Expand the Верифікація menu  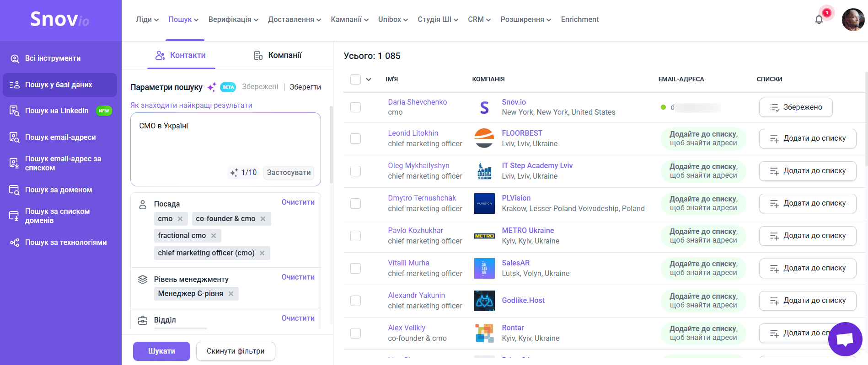233,20
